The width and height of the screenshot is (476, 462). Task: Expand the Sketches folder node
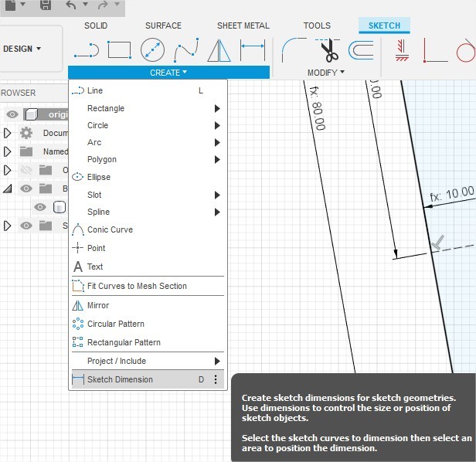(x=7, y=226)
